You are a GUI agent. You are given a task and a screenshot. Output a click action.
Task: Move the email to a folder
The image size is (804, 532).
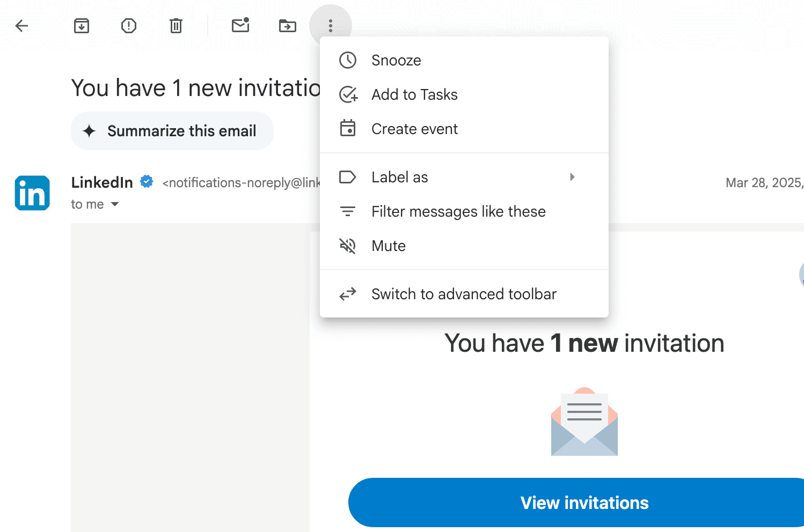click(287, 25)
